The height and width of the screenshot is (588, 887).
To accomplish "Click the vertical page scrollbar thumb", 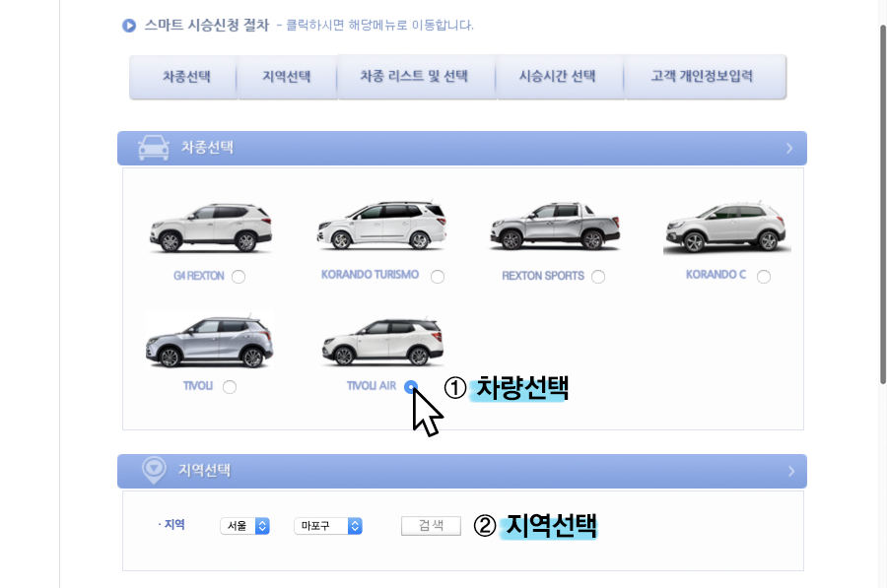I will [x=882, y=204].
